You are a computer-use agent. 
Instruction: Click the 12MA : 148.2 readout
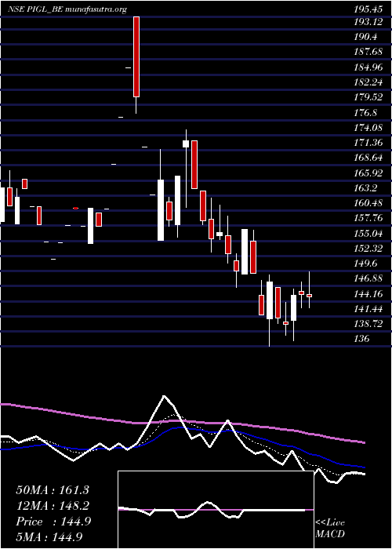tap(53, 506)
